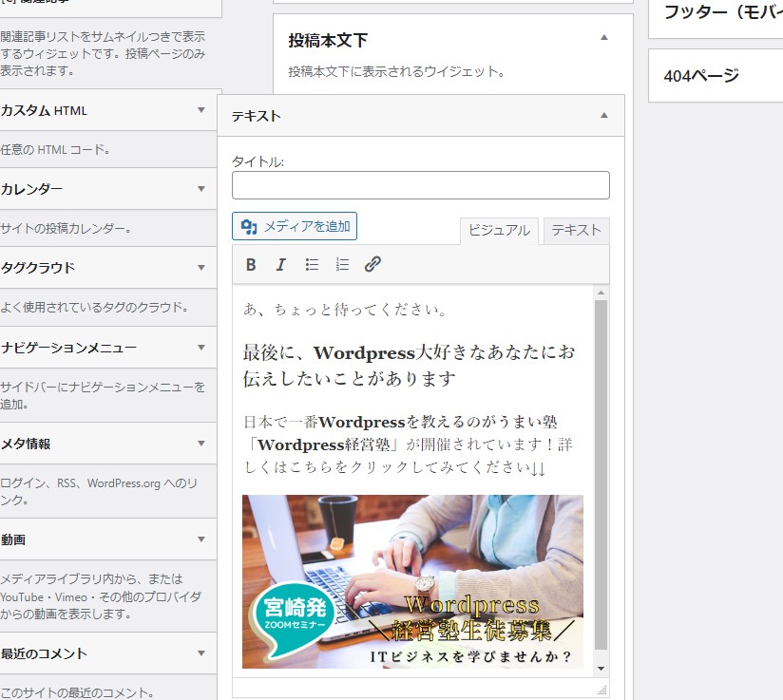Insert a bulleted list
The image size is (783, 700).
(x=312, y=265)
